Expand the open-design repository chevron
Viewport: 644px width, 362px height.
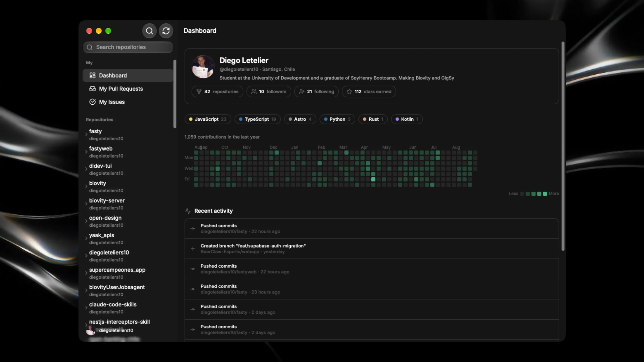[86, 221]
